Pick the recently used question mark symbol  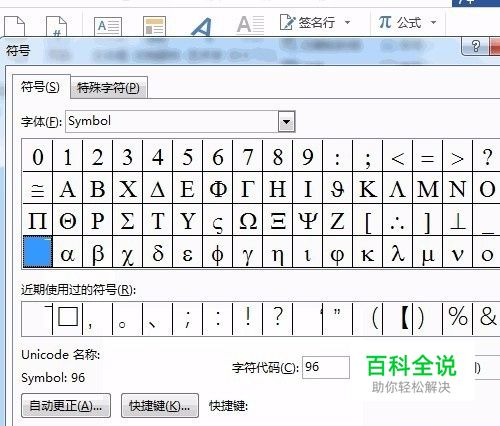pyautogui.click(x=277, y=318)
